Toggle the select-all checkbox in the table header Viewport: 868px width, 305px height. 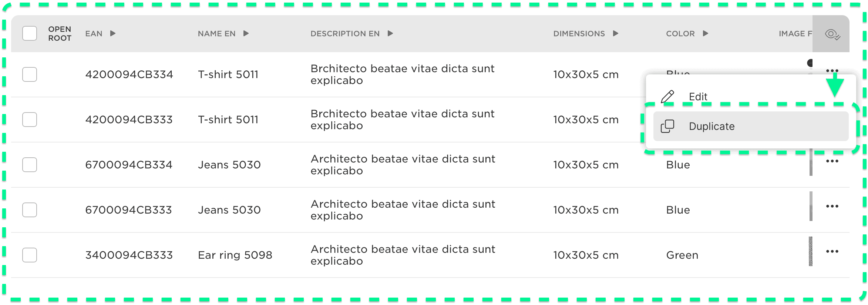(x=30, y=33)
